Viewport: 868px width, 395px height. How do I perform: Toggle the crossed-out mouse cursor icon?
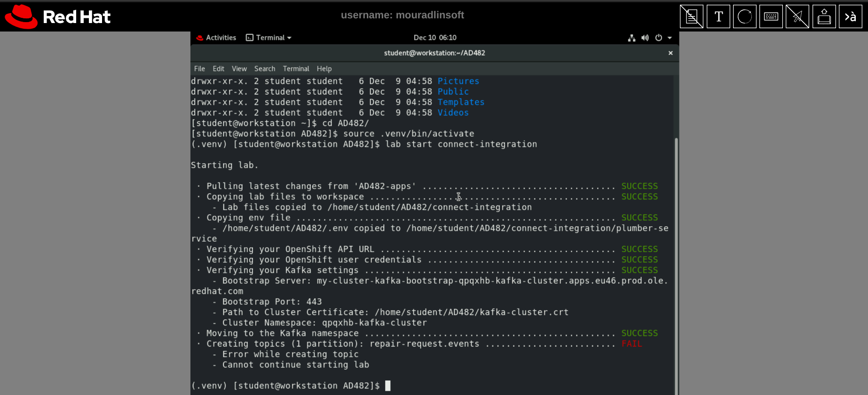click(x=797, y=17)
